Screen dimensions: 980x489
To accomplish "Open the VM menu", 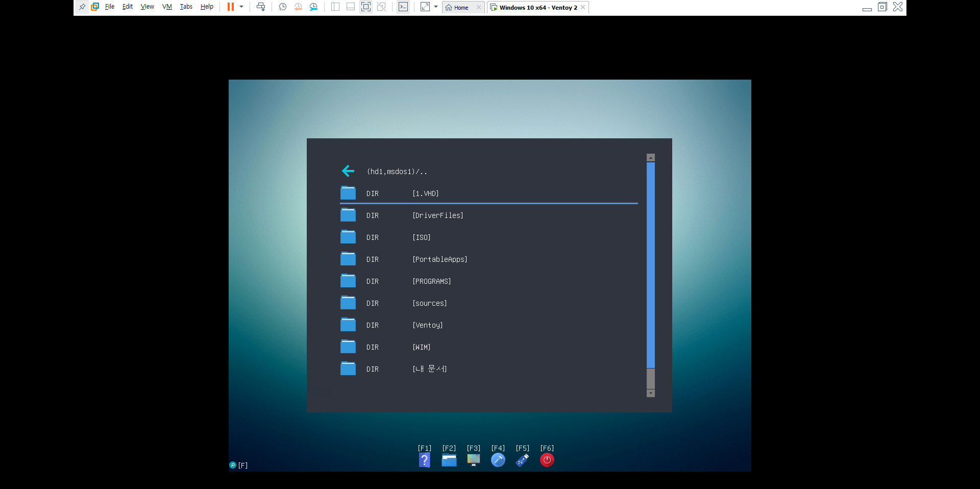I will click(x=167, y=7).
